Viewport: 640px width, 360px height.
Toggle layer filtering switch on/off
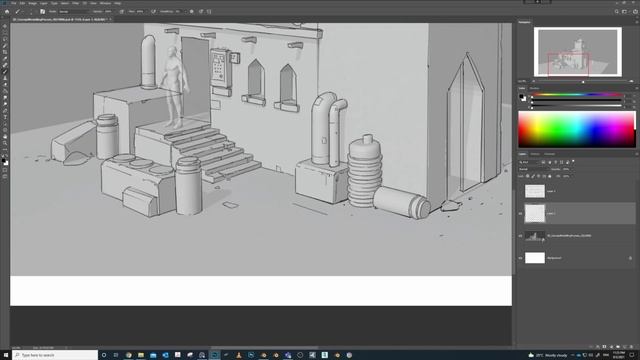pyautogui.click(x=573, y=162)
